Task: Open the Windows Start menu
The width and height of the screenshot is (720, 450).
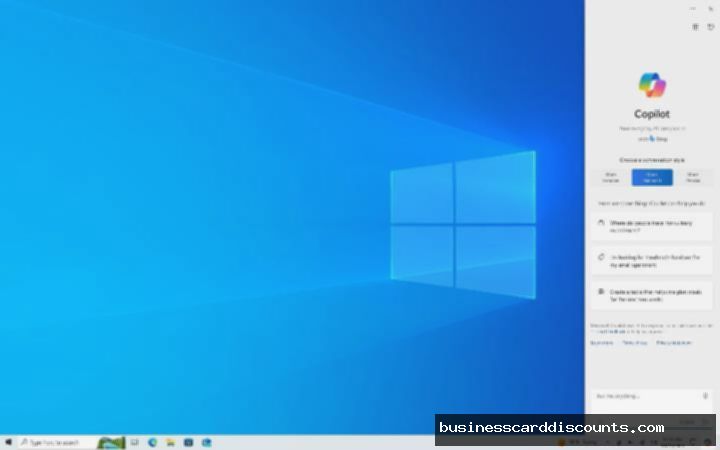Action: [x=8, y=442]
